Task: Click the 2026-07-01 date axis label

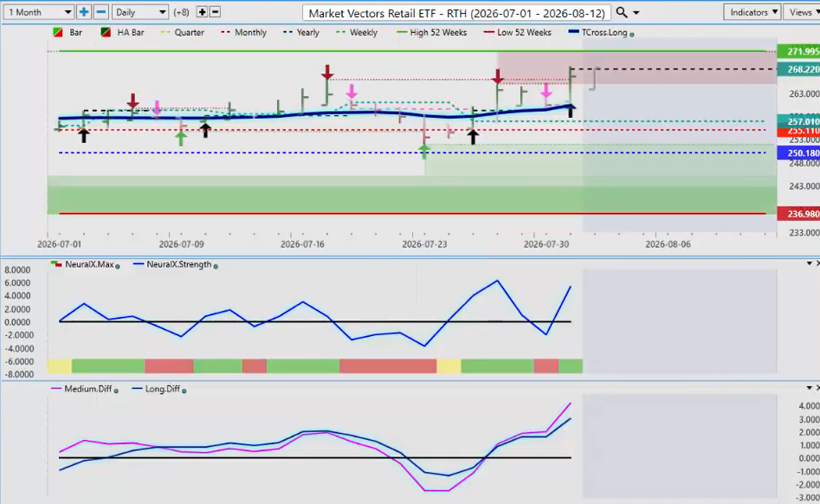Action: [x=60, y=244]
